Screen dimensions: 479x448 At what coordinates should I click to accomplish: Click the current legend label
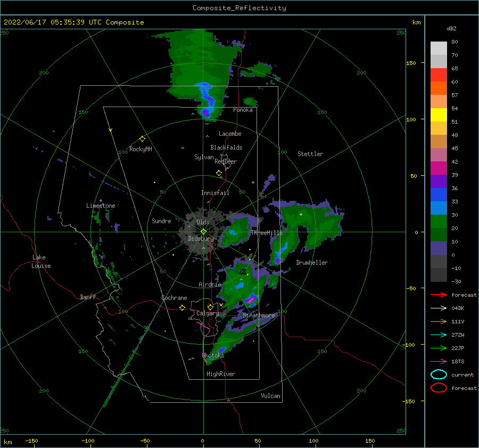pos(463,374)
